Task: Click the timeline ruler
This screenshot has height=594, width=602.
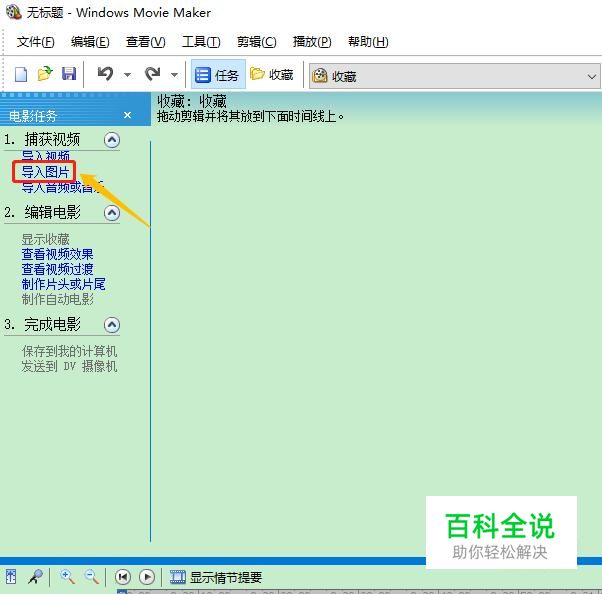Action: point(359,592)
